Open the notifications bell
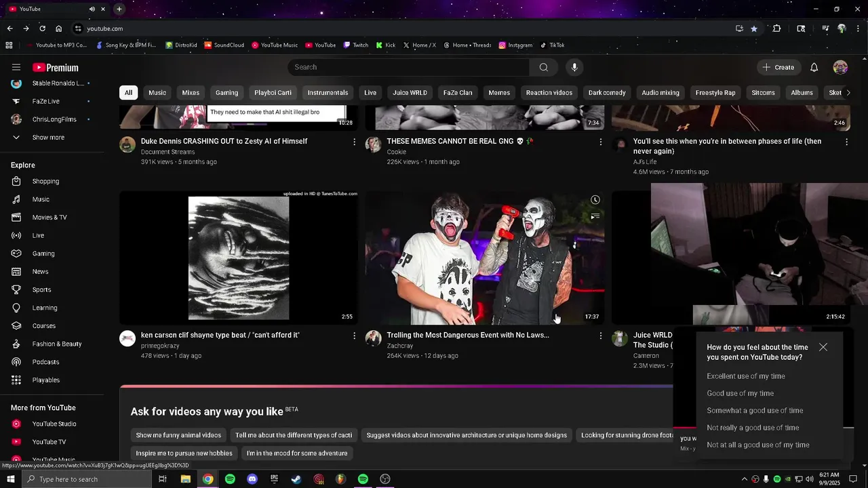This screenshot has width=868, height=488. coord(814,67)
